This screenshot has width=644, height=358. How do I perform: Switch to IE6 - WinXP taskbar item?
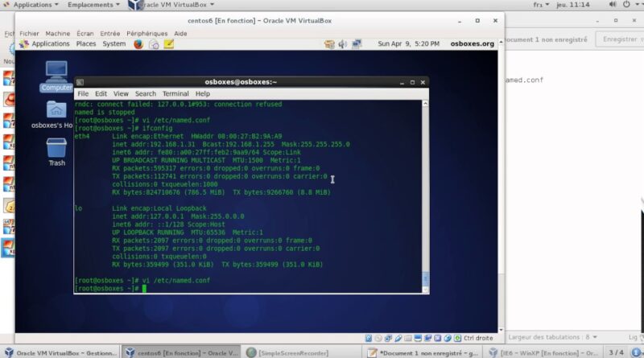coord(544,352)
